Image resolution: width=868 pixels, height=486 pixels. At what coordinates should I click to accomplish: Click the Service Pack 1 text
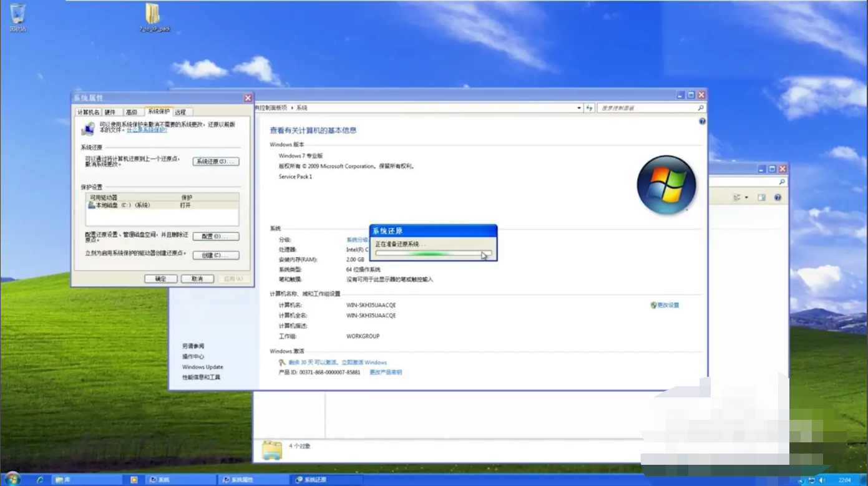[x=295, y=177]
